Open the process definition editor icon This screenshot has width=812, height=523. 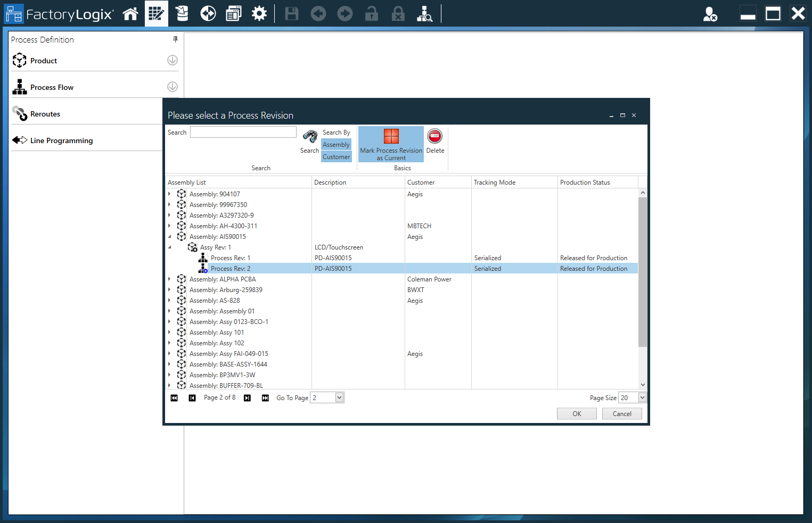click(156, 13)
